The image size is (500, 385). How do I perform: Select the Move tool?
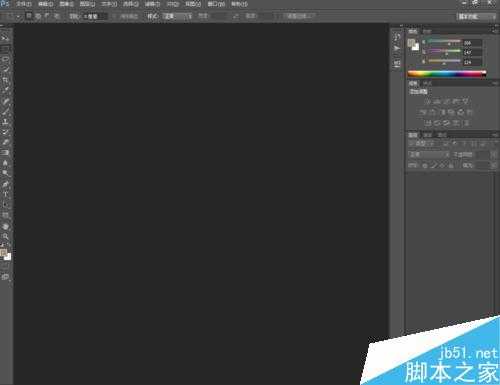click(5, 39)
